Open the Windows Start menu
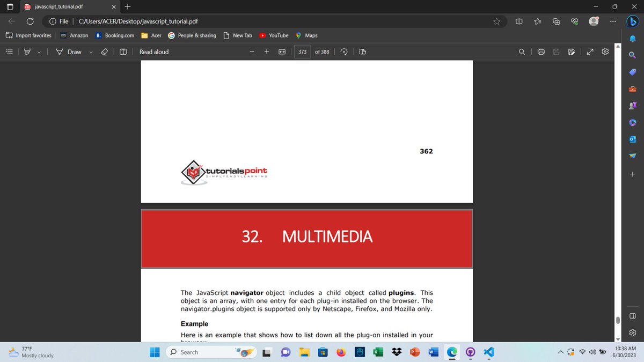 point(155,352)
